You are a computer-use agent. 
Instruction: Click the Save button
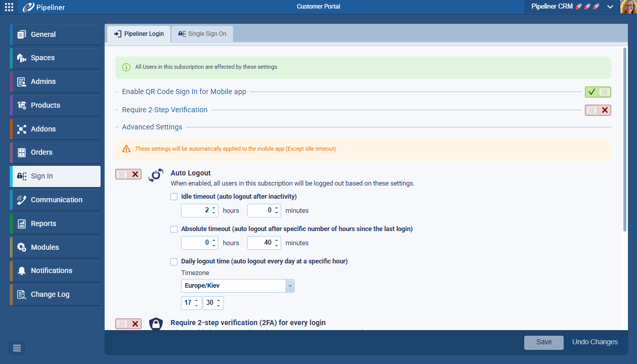pos(543,342)
